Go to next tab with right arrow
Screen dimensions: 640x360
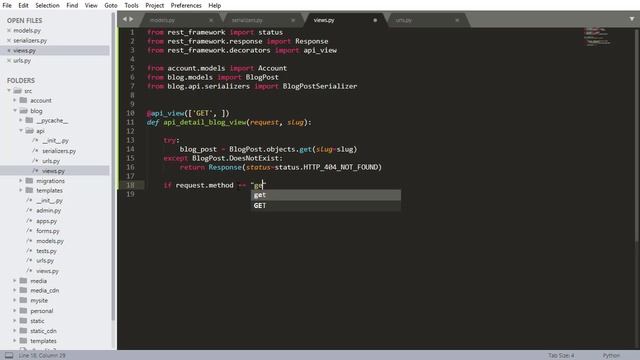pos(131,19)
